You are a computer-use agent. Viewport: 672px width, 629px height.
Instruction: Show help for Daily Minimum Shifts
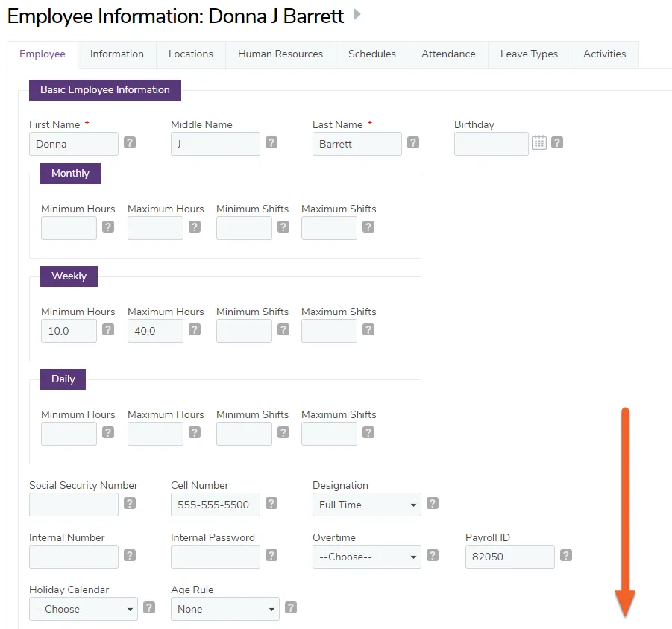point(283,432)
